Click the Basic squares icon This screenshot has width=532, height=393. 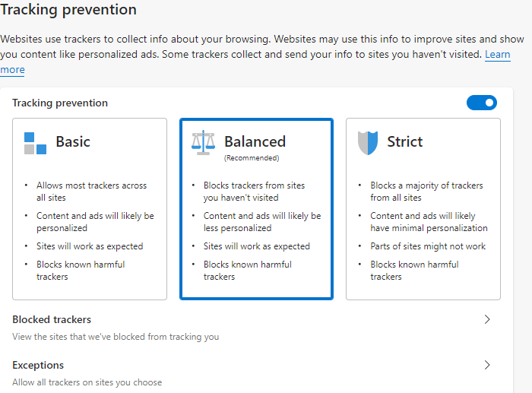point(35,143)
